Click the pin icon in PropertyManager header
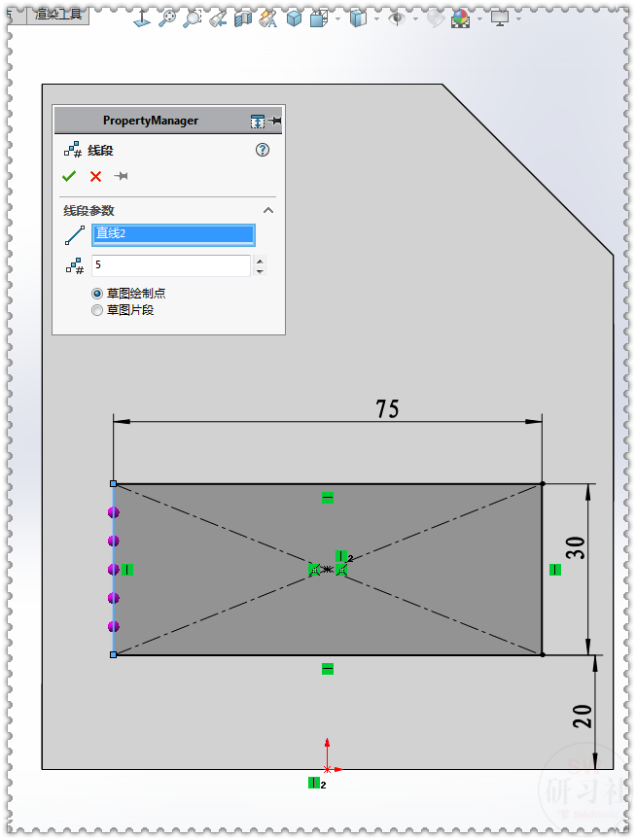This screenshot has width=636, height=840. pyautogui.click(x=275, y=121)
